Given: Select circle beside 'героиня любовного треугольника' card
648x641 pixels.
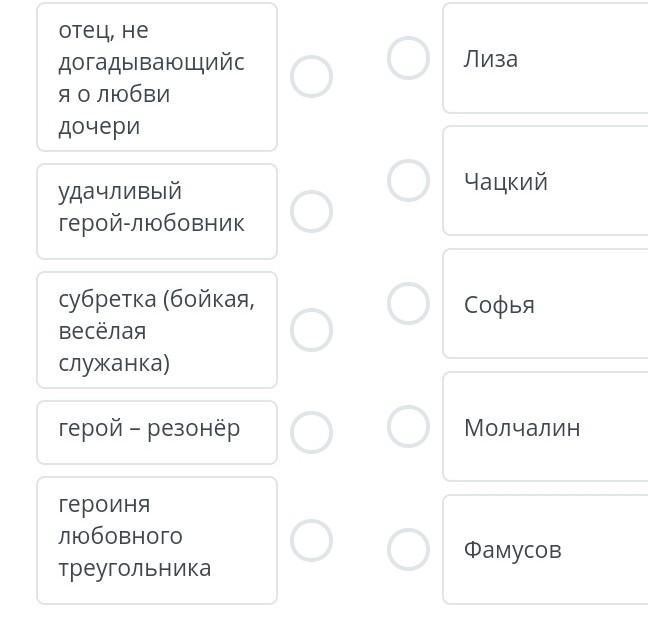Looking at the screenshot, I should click(x=311, y=541).
